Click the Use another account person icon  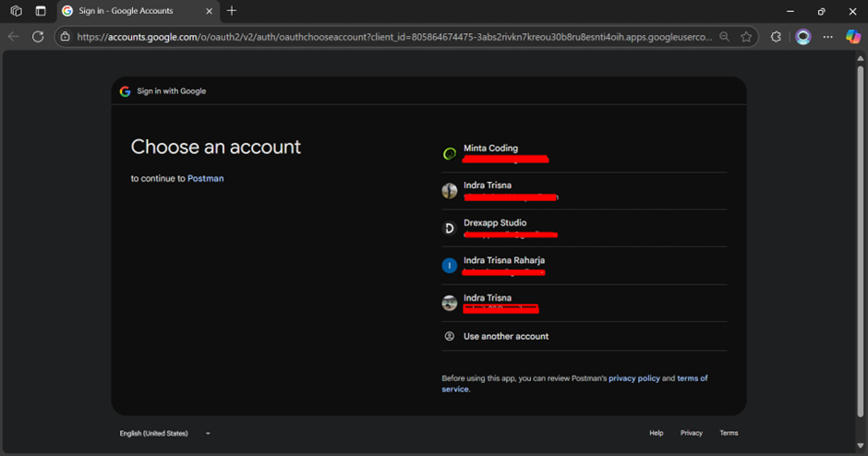[450, 337]
